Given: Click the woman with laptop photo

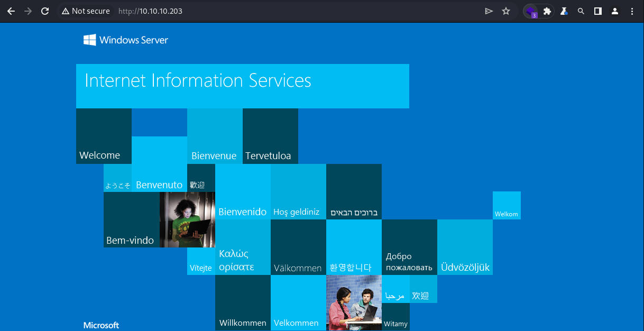Looking at the screenshot, I should 187,219.
